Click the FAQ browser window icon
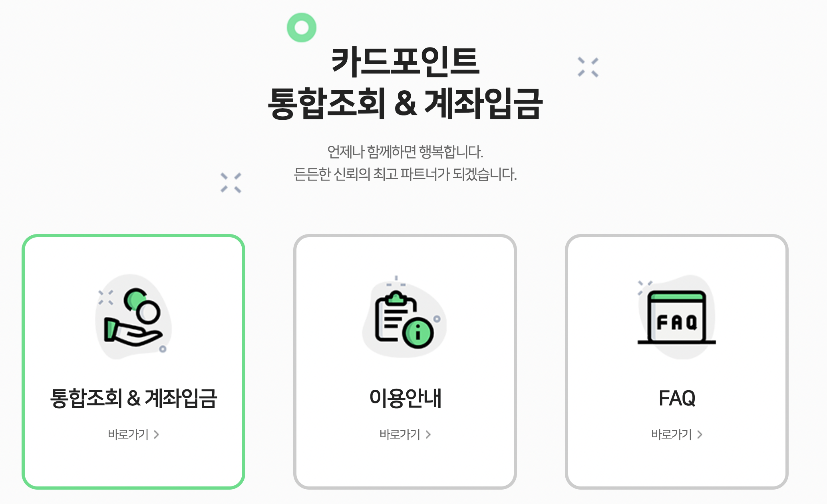Screen dimensions: 827x504 (x=676, y=317)
